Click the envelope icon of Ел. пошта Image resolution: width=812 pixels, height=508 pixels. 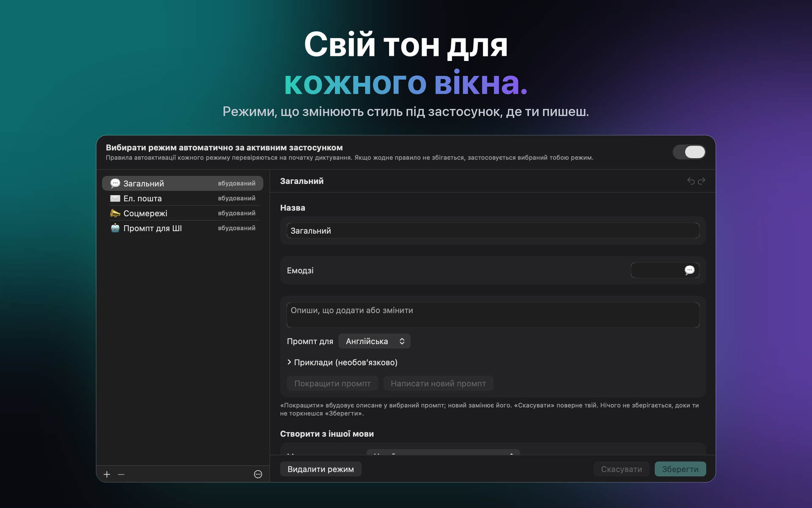pos(115,198)
